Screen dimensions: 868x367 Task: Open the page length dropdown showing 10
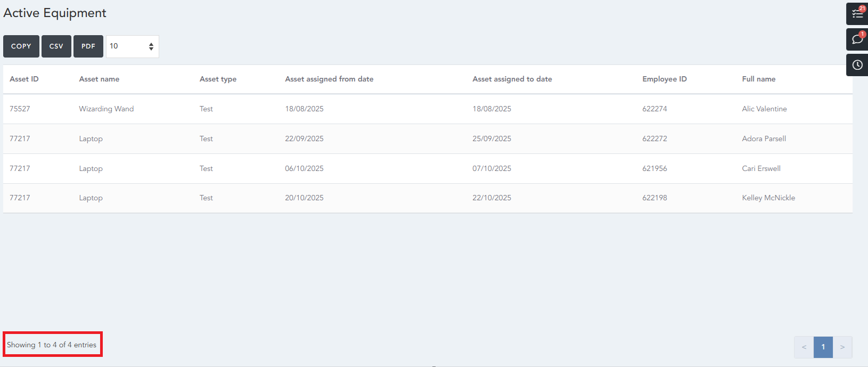[132, 46]
